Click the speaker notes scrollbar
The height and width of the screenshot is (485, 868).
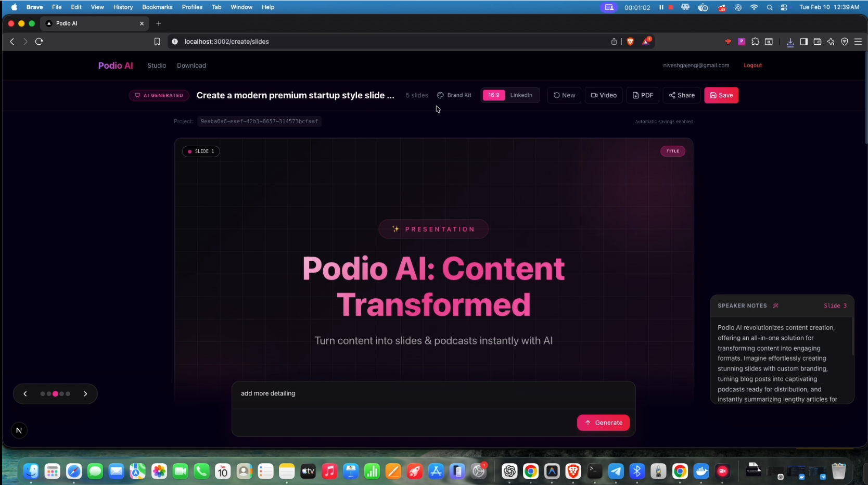852,336
